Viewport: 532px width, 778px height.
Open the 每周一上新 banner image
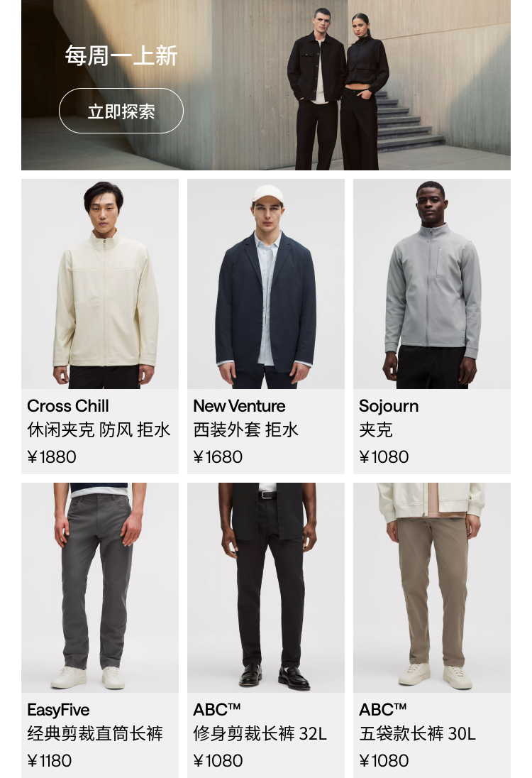pyautogui.click(x=266, y=85)
